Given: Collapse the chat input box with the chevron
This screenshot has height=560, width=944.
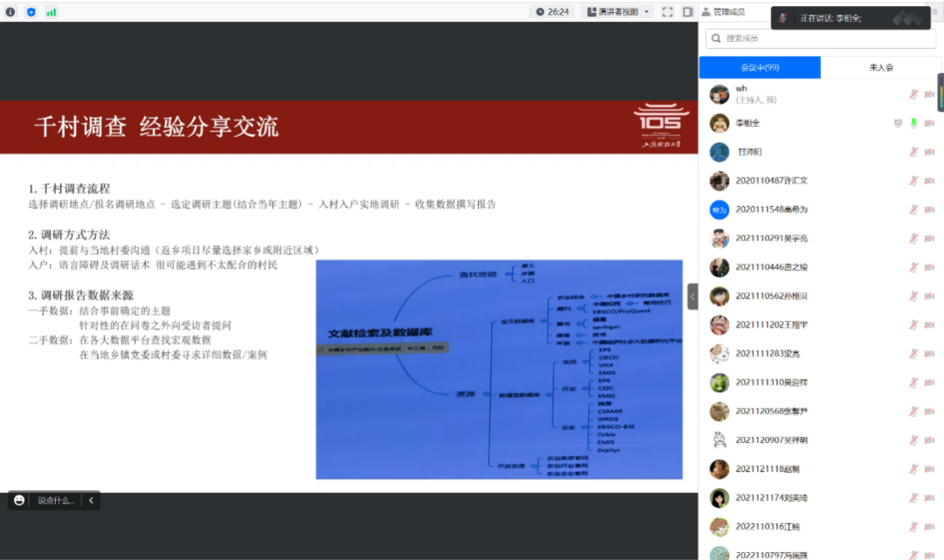Looking at the screenshot, I should click(91, 501).
